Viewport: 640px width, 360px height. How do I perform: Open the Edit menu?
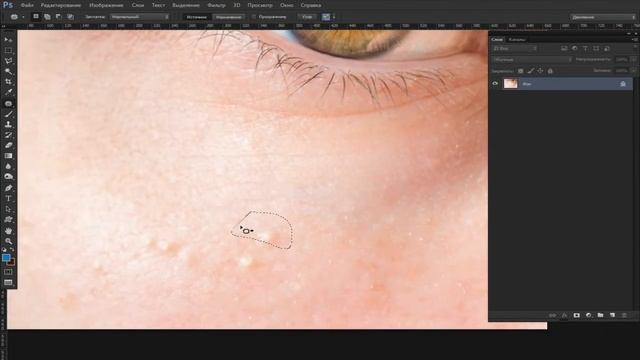(x=61, y=5)
